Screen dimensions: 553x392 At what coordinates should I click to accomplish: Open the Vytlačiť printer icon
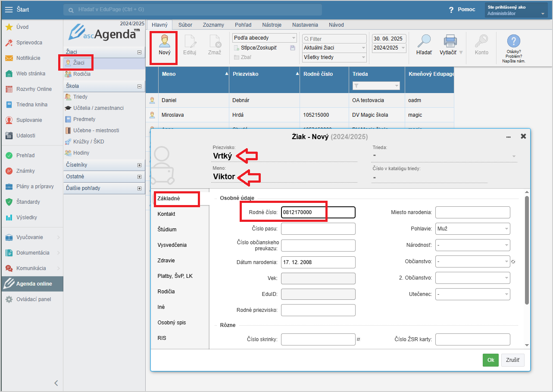pyautogui.click(x=450, y=42)
